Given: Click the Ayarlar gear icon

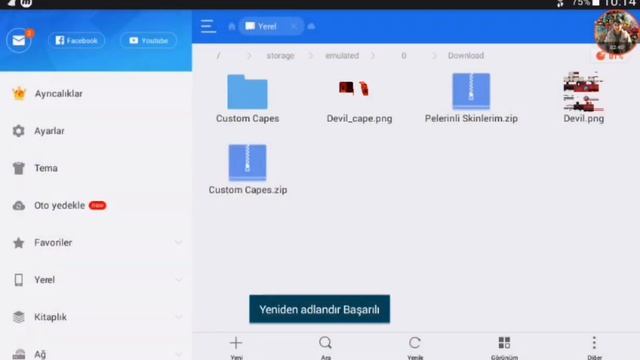Looking at the screenshot, I should point(18,131).
